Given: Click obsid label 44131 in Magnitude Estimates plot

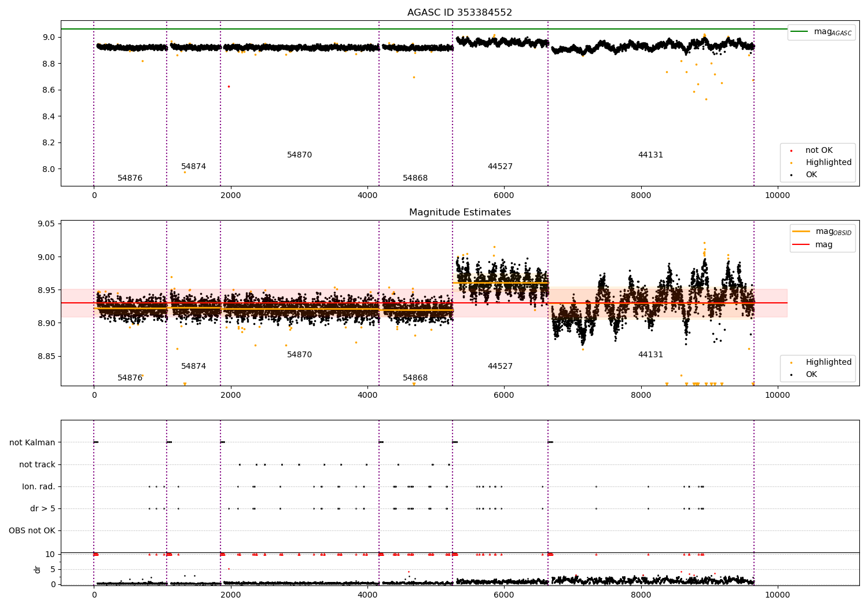Looking at the screenshot, I should 650,354.
